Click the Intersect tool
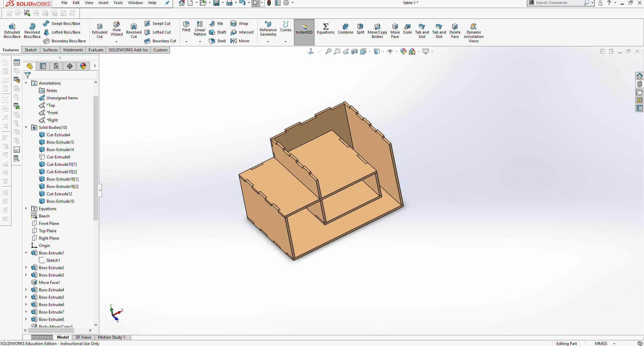The image size is (644, 346). pos(242,32)
